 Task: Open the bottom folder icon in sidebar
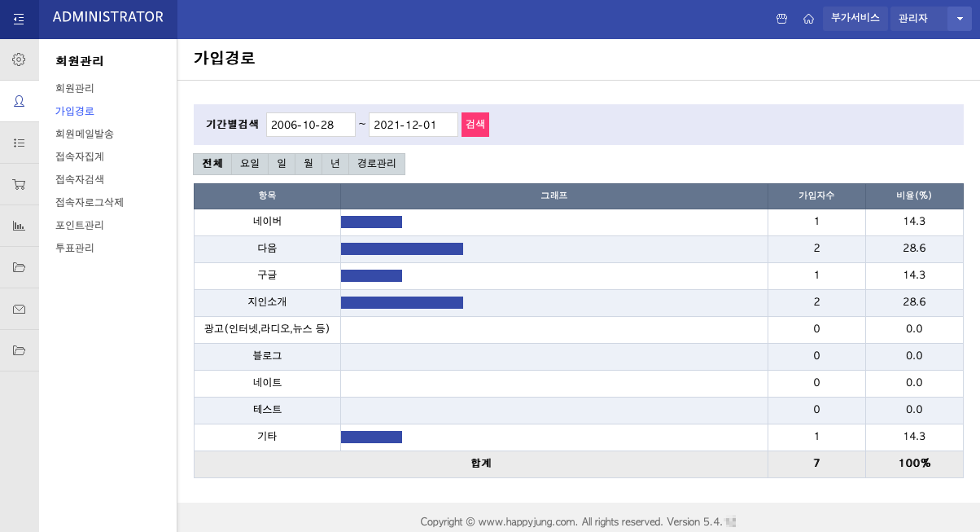click(x=19, y=350)
